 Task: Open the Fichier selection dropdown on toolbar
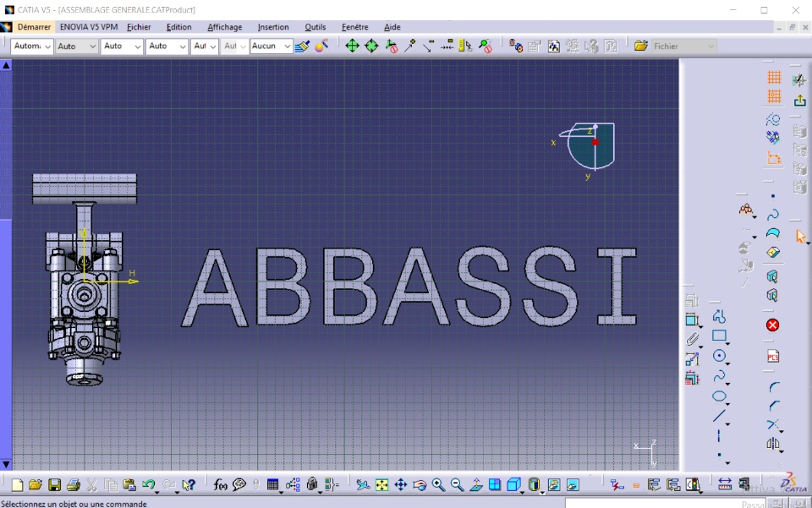(x=683, y=46)
